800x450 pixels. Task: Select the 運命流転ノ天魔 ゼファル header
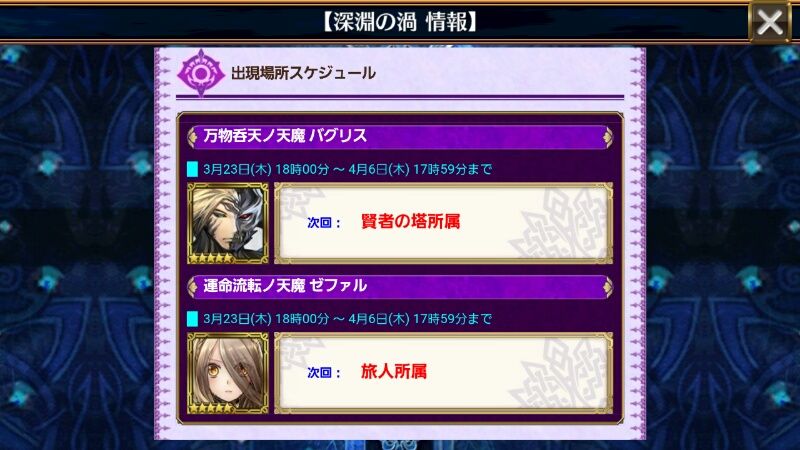pyautogui.click(x=400, y=286)
